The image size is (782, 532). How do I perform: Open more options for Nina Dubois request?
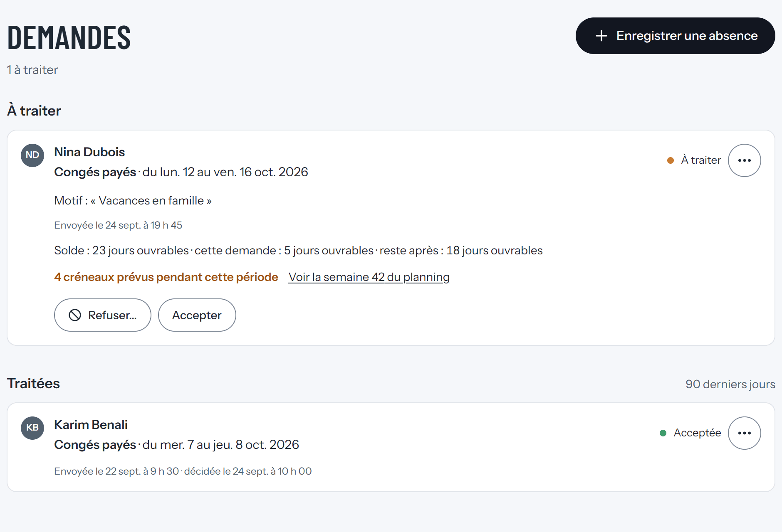click(x=744, y=160)
